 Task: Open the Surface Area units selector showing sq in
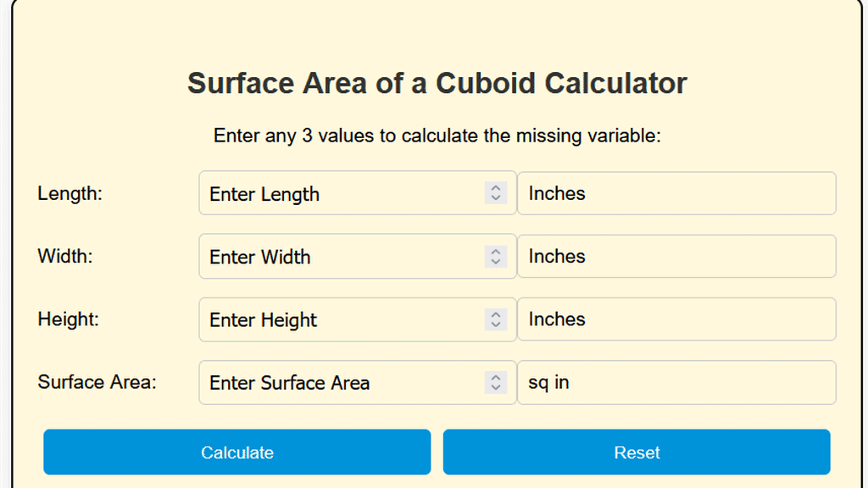click(x=676, y=382)
